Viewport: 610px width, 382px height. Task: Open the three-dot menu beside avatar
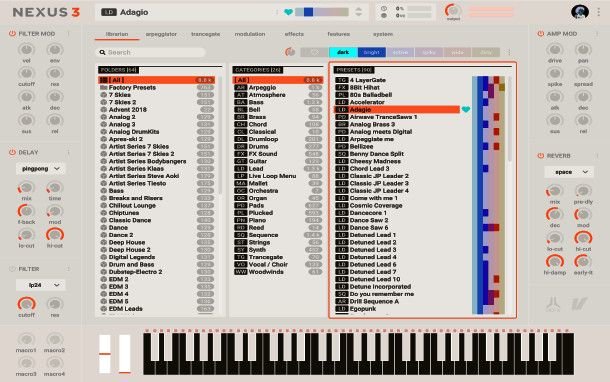(598, 12)
